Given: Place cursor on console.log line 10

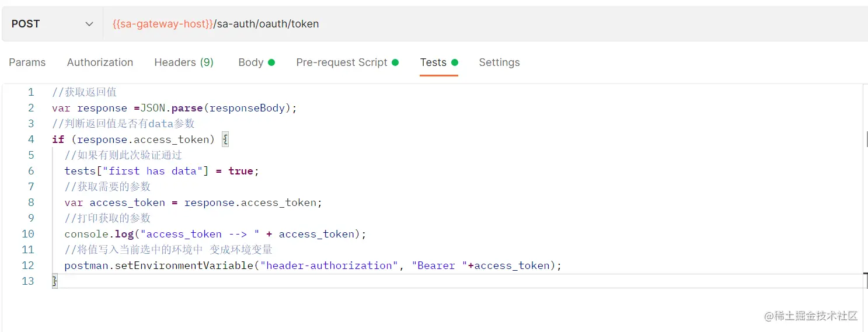Looking at the screenshot, I should point(215,234).
